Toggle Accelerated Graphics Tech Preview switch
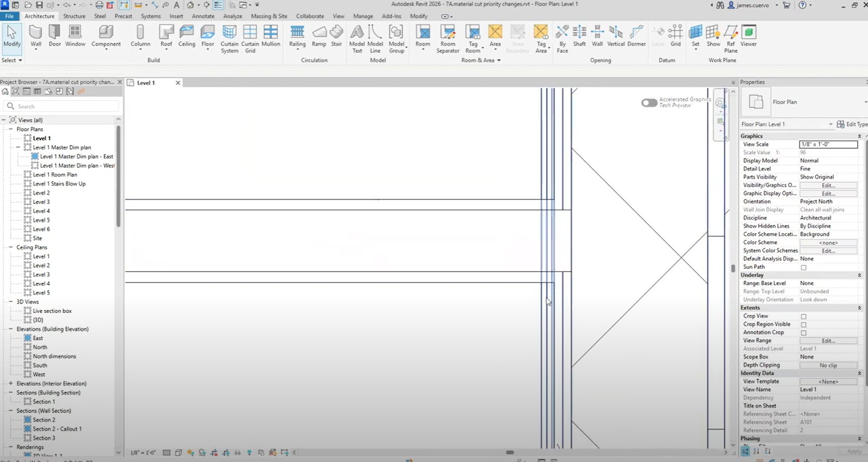Screen dimensions: 868x462 [x=649, y=103]
